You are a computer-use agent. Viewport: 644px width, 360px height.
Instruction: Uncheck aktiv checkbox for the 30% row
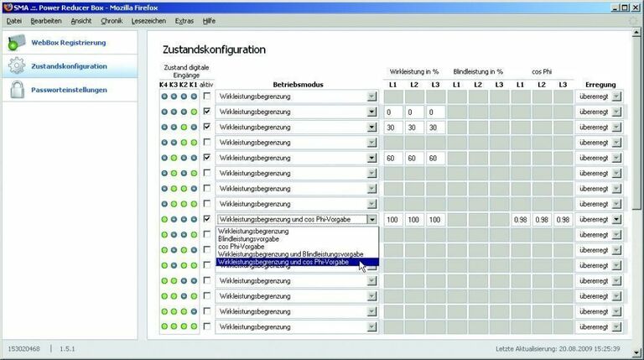(x=206, y=128)
